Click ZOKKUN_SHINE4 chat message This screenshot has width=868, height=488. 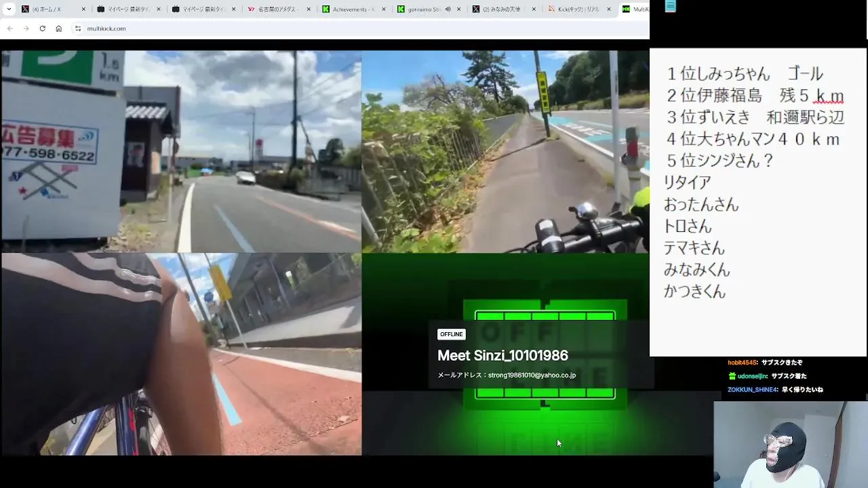[775, 390]
